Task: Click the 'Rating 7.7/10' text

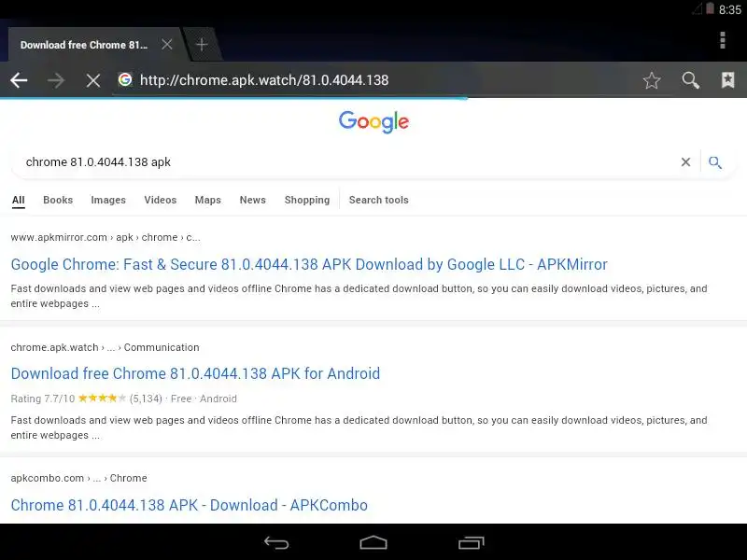Action: [x=43, y=399]
